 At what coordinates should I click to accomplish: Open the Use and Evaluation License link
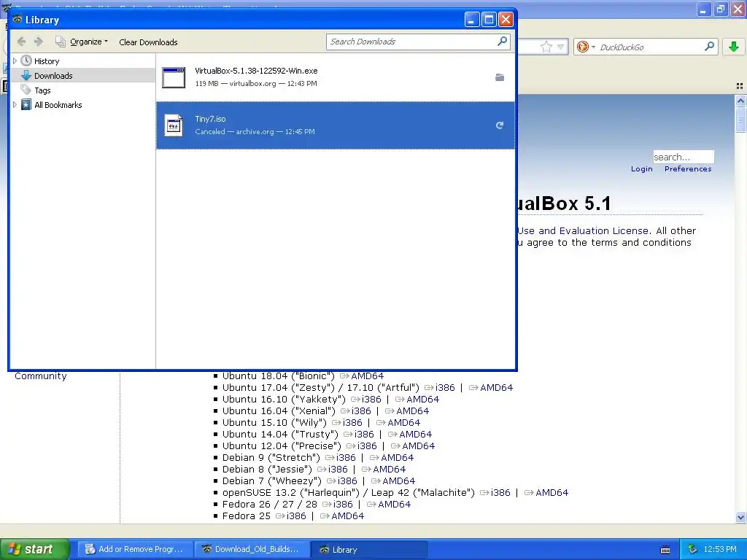click(x=584, y=231)
